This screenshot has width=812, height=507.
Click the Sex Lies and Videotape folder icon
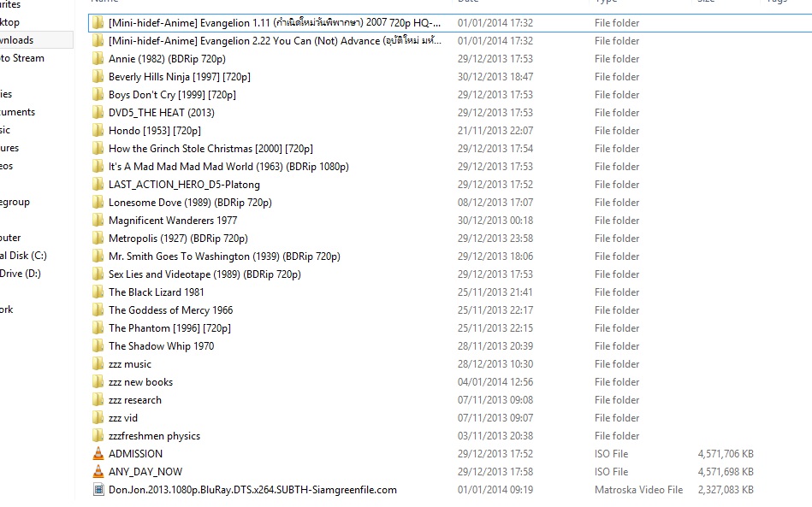click(x=98, y=274)
